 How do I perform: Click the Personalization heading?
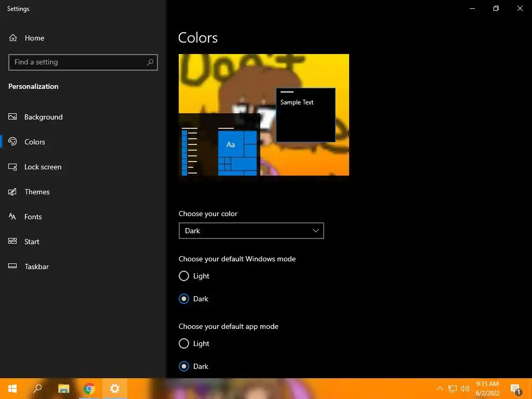click(x=33, y=86)
